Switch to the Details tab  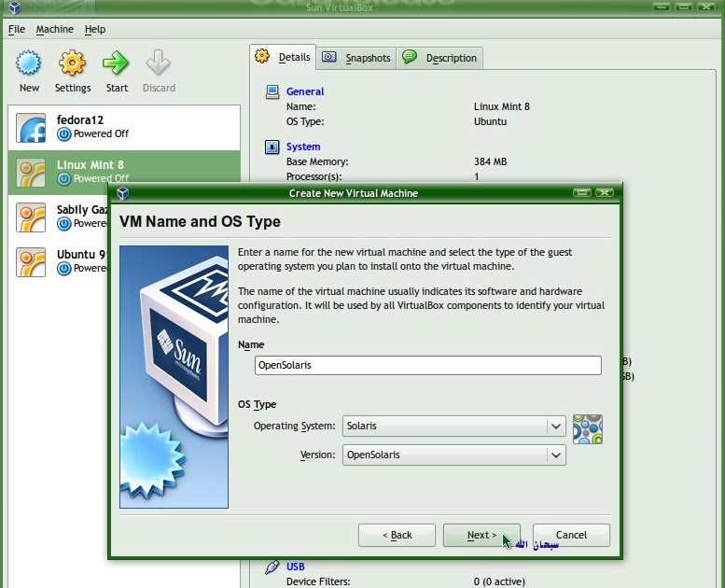[283, 57]
